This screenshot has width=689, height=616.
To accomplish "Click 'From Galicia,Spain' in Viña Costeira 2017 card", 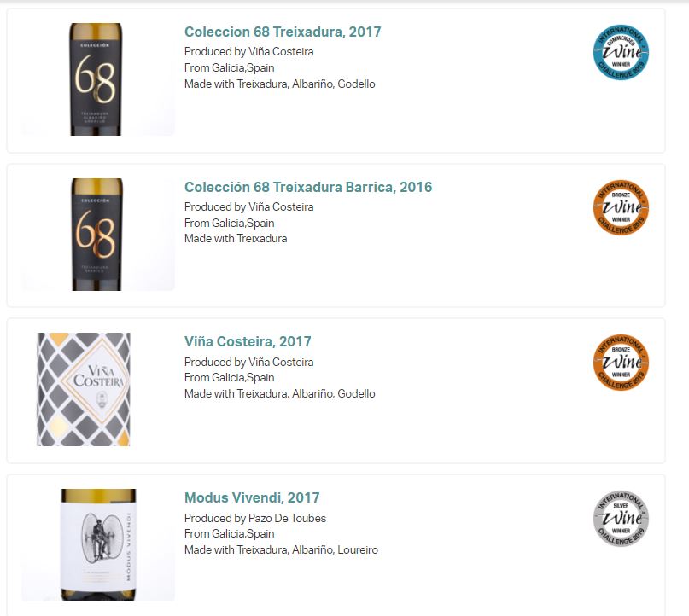I will pos(229,378).
